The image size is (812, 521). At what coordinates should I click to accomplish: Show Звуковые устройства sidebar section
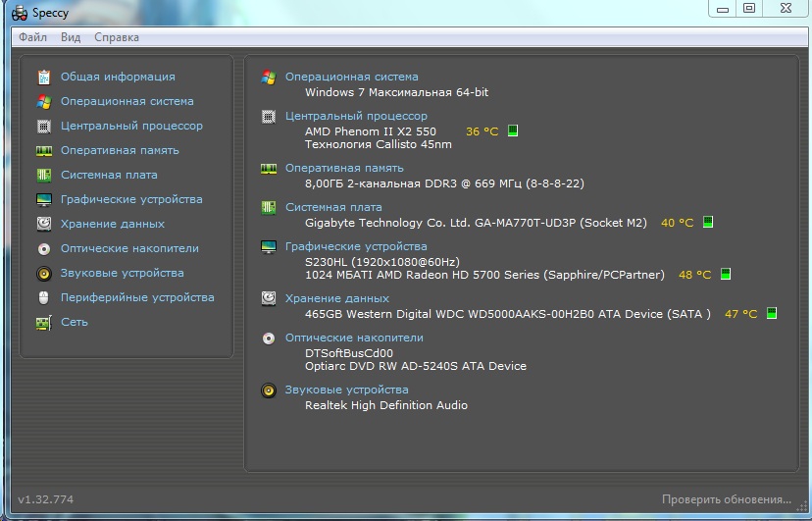[123, 273]
